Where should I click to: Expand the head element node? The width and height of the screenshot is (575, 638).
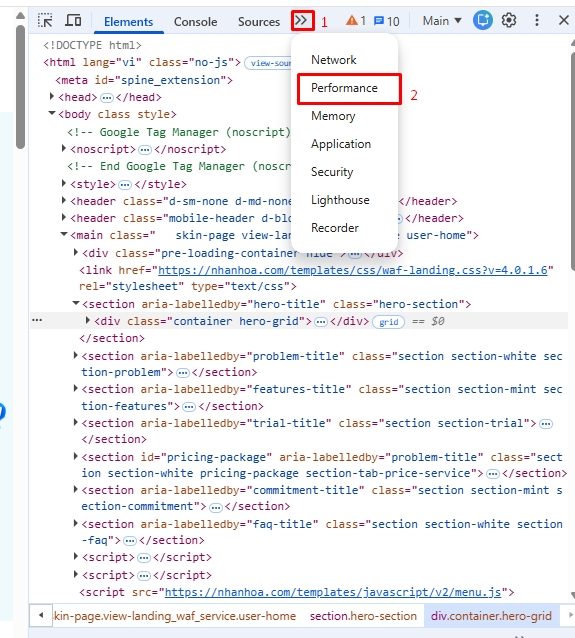point(52,96)
